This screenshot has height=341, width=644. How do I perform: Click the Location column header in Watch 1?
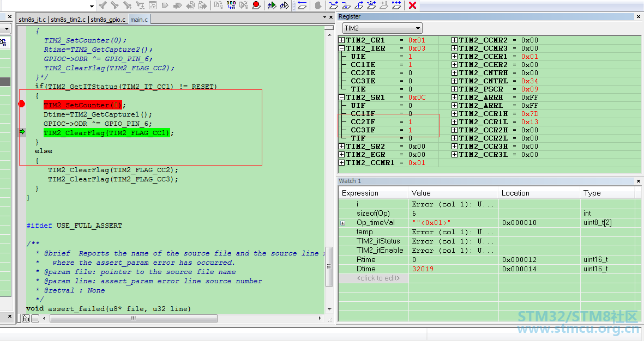539,193
